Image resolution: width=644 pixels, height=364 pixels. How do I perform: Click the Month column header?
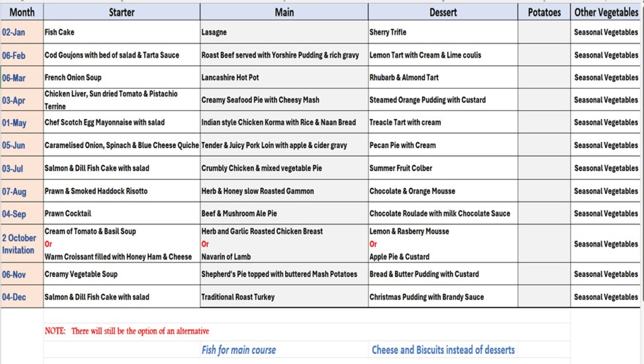tap(22, 12)
